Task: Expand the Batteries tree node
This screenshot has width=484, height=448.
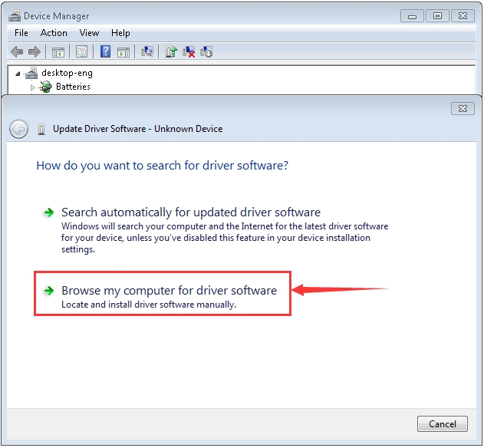Action: point(32,87)
